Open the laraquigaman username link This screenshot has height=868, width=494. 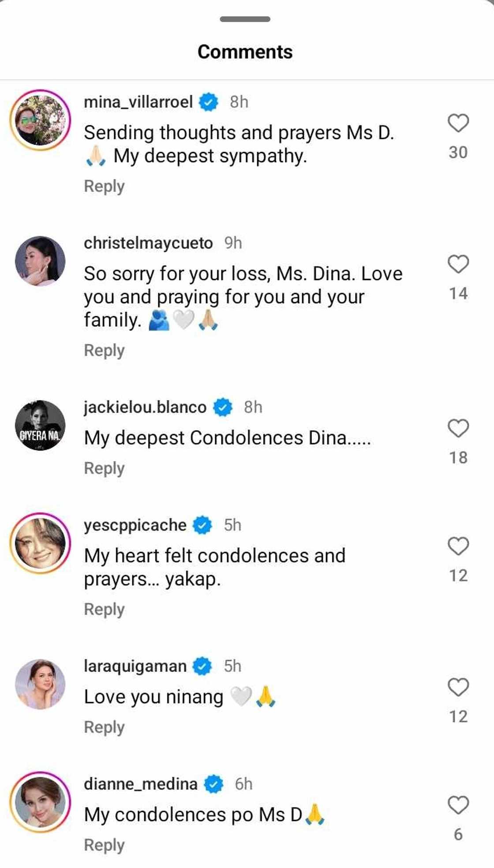(135, 666)
